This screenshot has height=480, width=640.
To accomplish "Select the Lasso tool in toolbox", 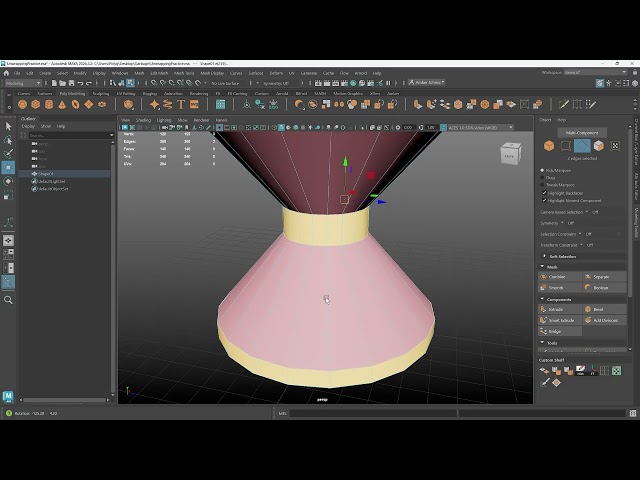I will point(8,140).
